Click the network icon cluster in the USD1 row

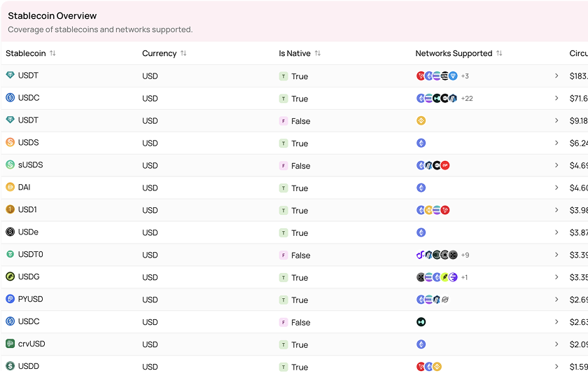[x=433, y=210]
